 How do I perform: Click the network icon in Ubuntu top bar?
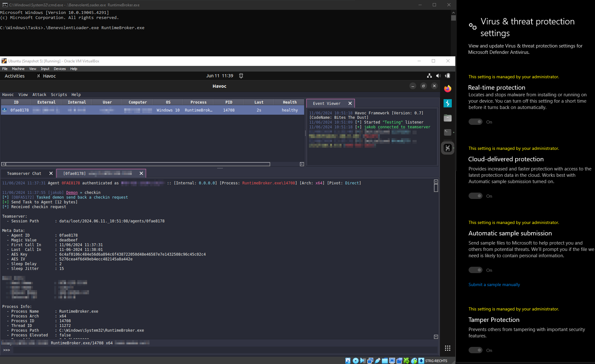[429, 76]
